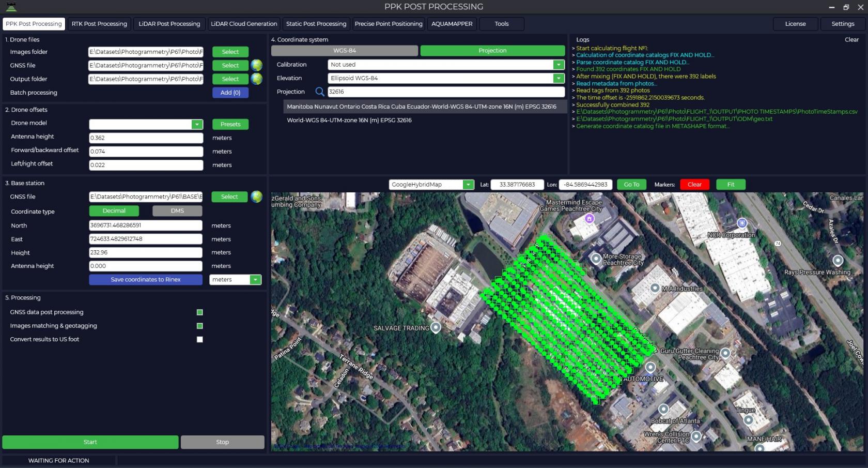Toggle GNSS data post processing checkbox
Screen dimensions: 868x468
click(200, 312)
